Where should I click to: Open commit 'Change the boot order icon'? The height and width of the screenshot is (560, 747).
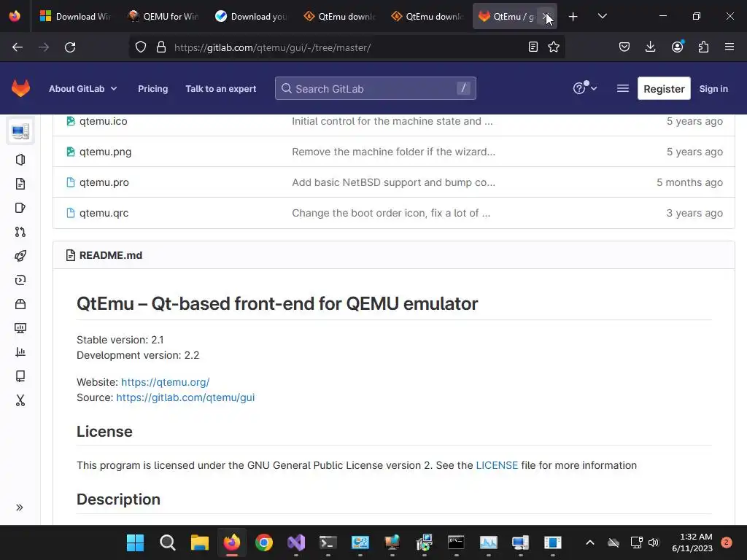tap(391, 213)
